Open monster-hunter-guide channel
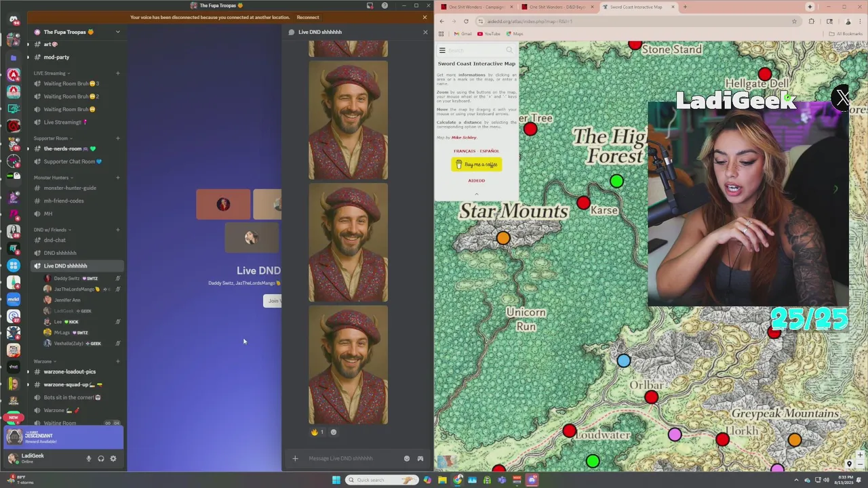The image size is (868, 488). (77, 188)
